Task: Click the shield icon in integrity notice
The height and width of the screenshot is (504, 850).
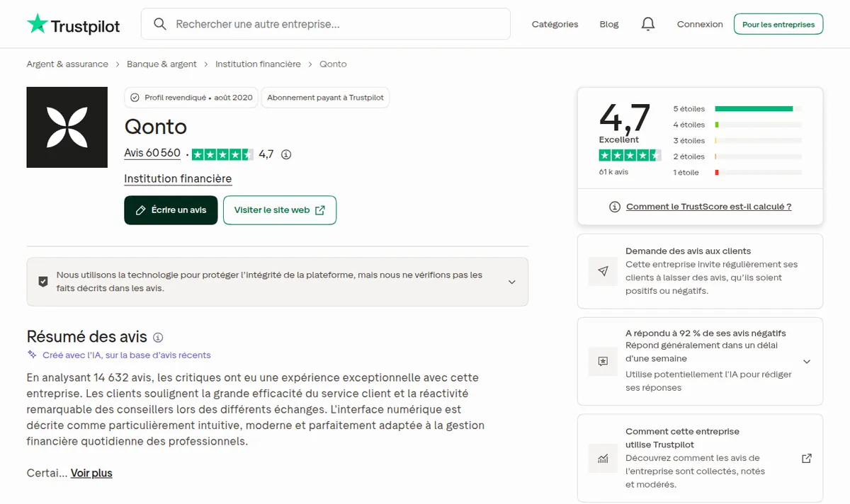Action: coord(43,281)
